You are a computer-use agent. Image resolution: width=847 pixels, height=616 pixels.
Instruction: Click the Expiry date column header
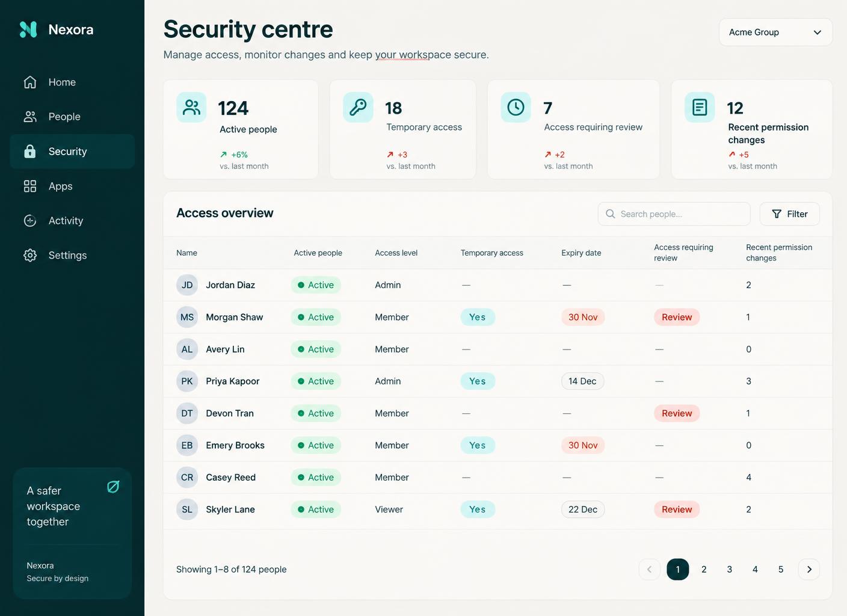[581, 253]
